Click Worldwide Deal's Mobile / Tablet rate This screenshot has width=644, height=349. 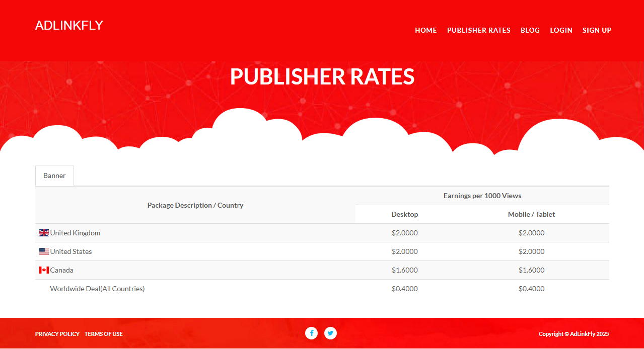pyautogui.click(x=532, y=289)
